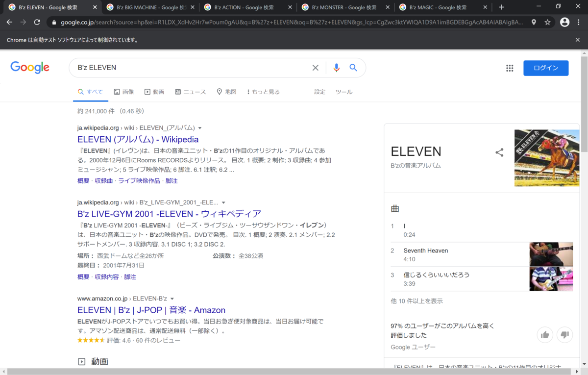The image size is (588, 375).
Task: Select the 動画 search filter
Action: click(154, 92)
